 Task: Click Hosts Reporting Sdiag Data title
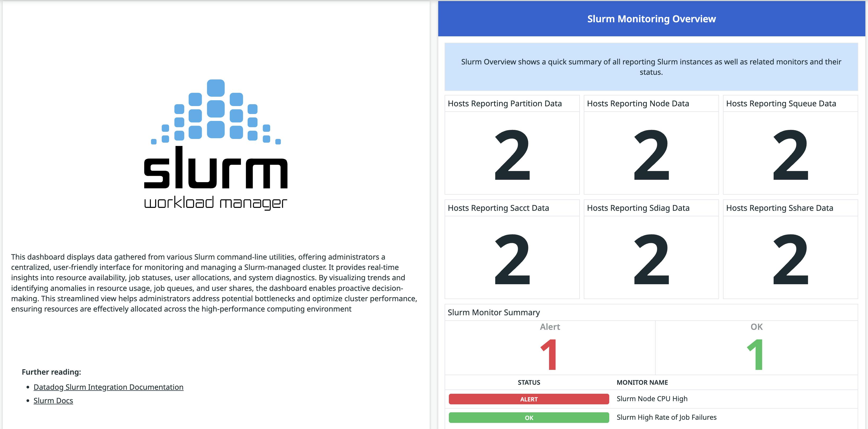click(638, 208)
